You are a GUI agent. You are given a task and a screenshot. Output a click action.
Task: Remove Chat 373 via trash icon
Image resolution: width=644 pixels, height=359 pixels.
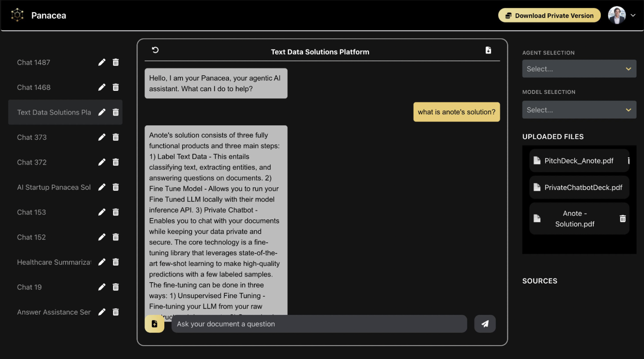pos(116,137)
